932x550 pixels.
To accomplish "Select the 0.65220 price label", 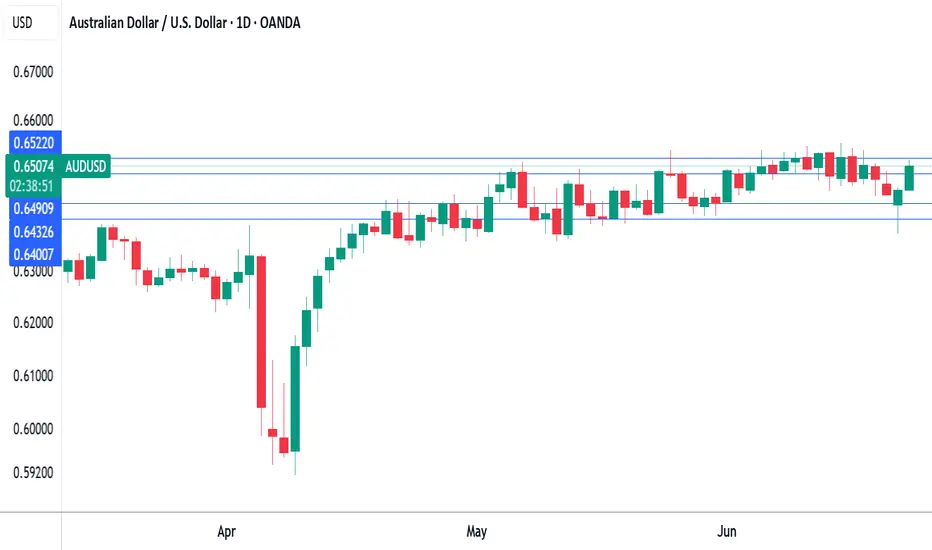I will pos(34,143).
